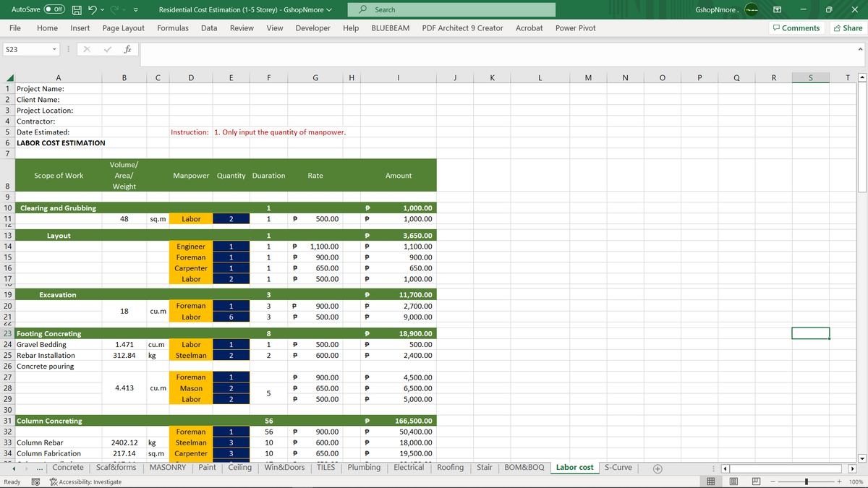Screen dimensions: 868x488
Task: Switch to the Plumbing sheet tab
Action: pyautogui.click(x=364, y=468)
